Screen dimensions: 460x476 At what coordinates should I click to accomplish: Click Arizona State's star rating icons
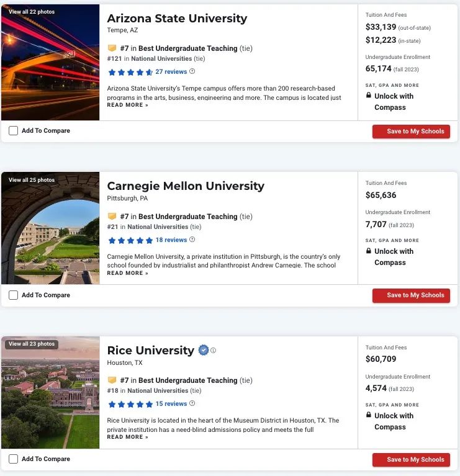pos(130,72)
